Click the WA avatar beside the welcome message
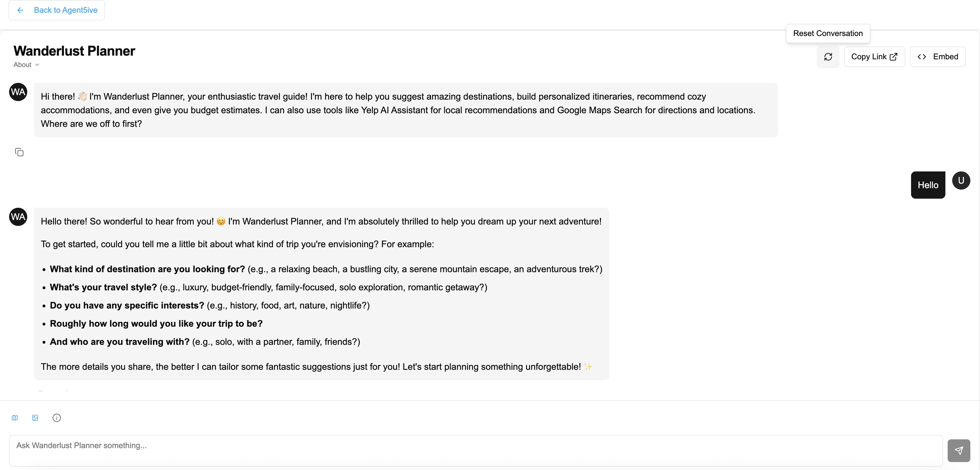This screenshot has height=470, width=980. pos(18,92)
